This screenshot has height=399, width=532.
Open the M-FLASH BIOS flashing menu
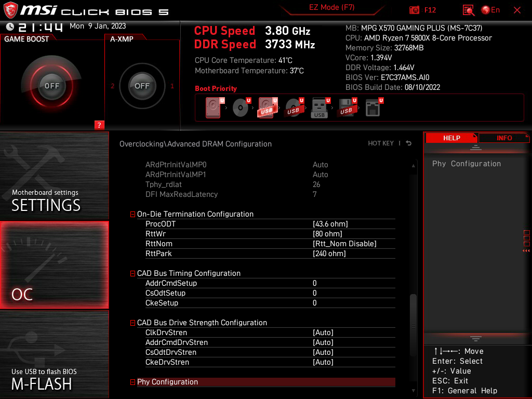[54, 354]
